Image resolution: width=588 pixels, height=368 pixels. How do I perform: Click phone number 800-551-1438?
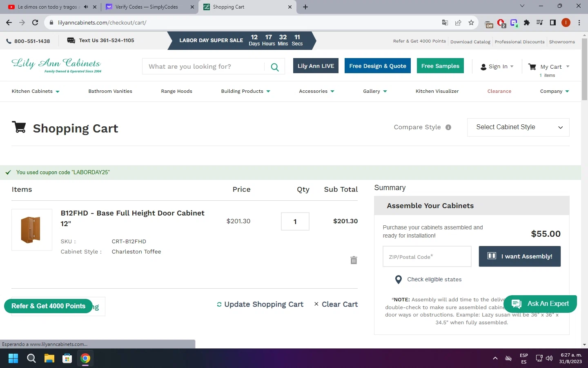click(28, 41)
